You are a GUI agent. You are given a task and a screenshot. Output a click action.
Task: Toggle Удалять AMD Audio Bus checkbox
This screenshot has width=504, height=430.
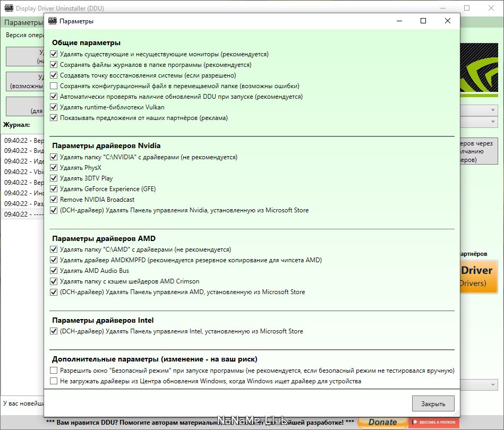tap(54, 271)
